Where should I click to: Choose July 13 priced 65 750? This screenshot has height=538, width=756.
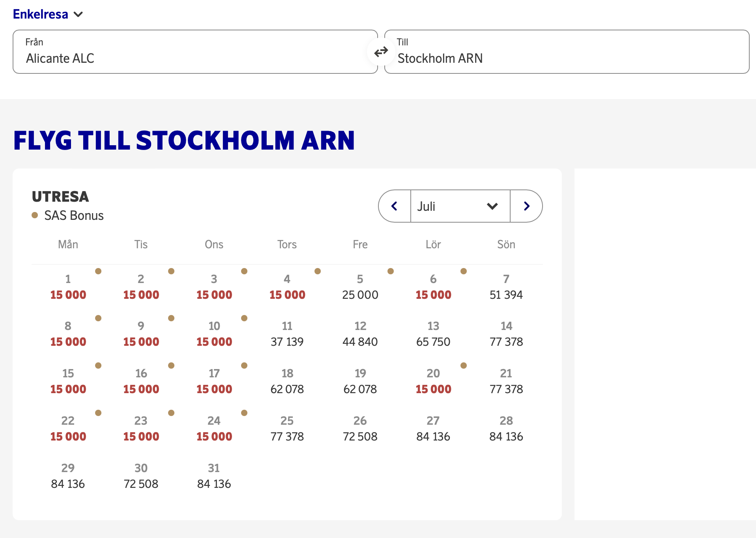tap(433, 334)
